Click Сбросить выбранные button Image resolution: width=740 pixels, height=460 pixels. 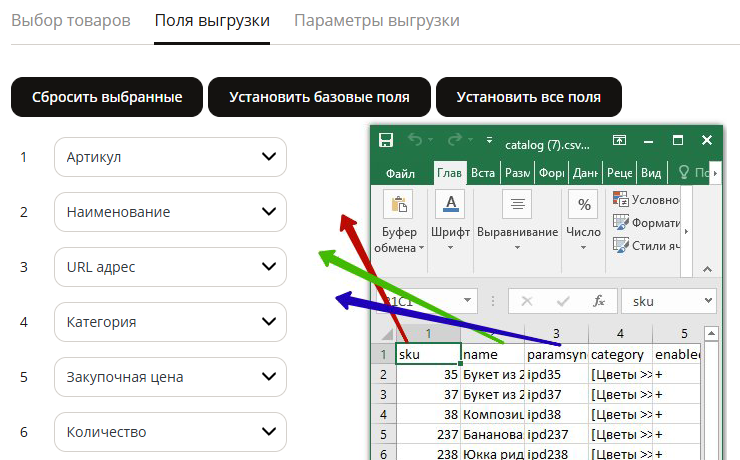[x=107, y=97]
